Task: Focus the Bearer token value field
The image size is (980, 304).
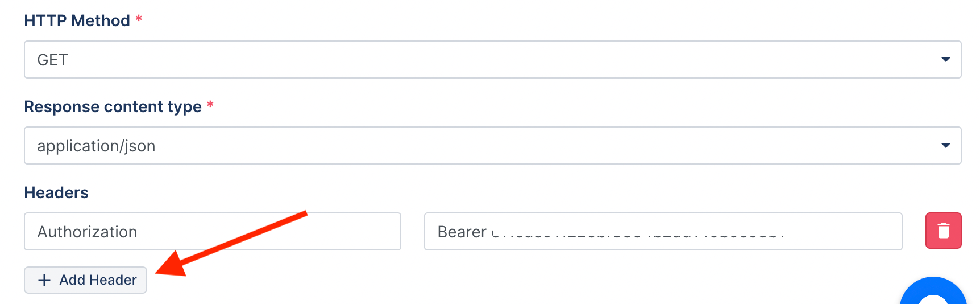Action: click(x=663, y=231)
